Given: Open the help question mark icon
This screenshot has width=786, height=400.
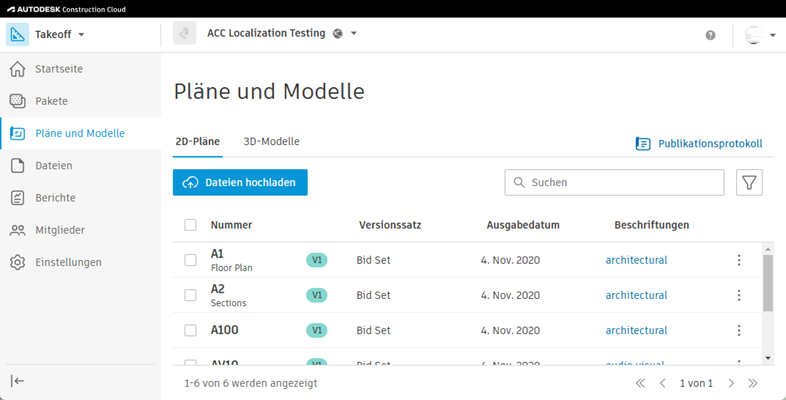Looking at the screenshot, I should pyautogui.click(x=710, y=34).
